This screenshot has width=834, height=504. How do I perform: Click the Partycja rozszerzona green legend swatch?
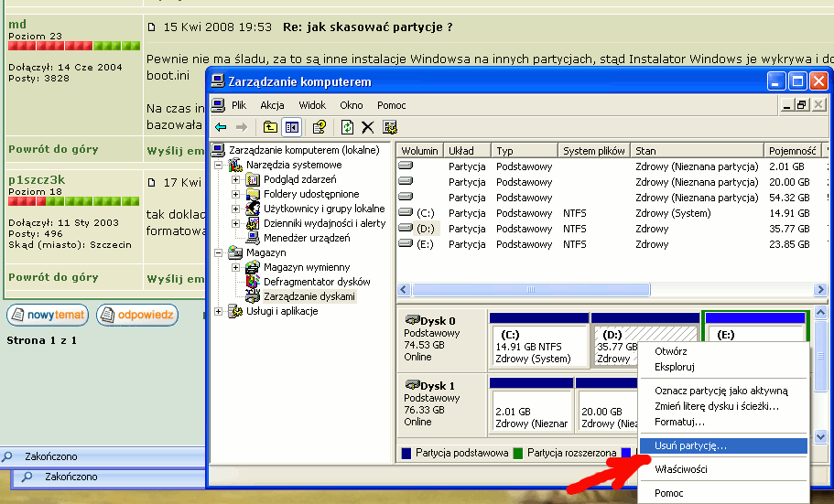[x=518, y=453]
